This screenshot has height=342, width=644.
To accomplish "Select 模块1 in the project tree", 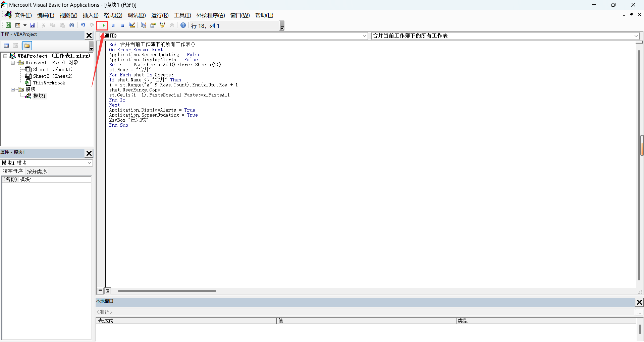I will point(39,96).
